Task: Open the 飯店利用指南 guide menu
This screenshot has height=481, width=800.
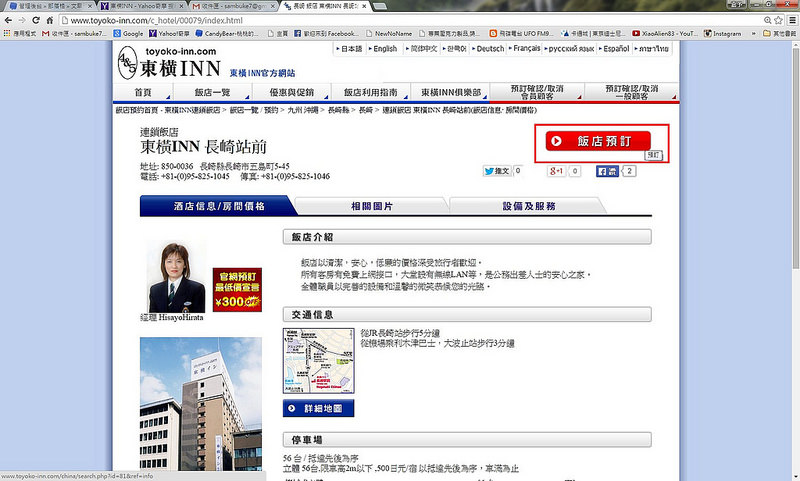Action: [x=370, y=92]
